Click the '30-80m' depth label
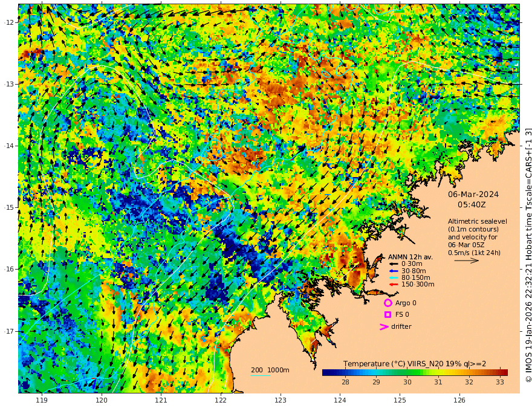This screenshot has width=532, height=411. click(x=414, y=271)
